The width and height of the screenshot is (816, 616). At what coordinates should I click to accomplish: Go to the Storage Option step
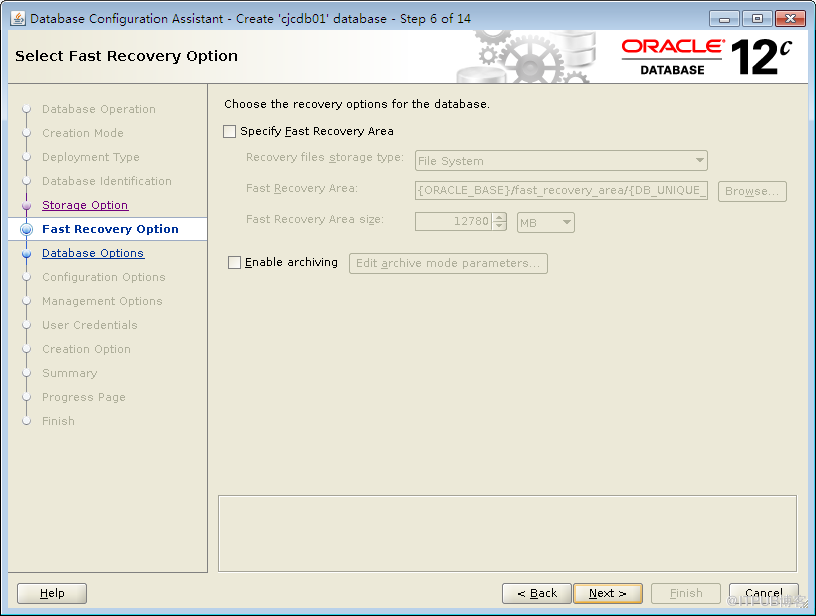[85, 205]
